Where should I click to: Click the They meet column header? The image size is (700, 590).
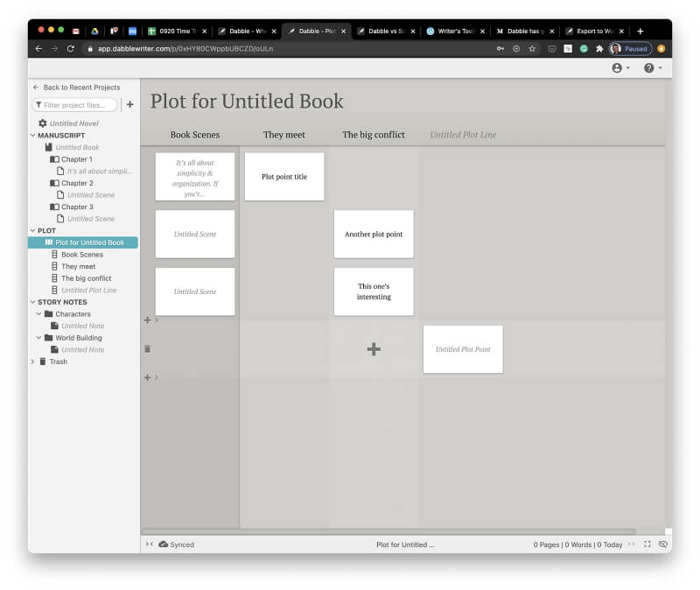(x=283, y=135)
